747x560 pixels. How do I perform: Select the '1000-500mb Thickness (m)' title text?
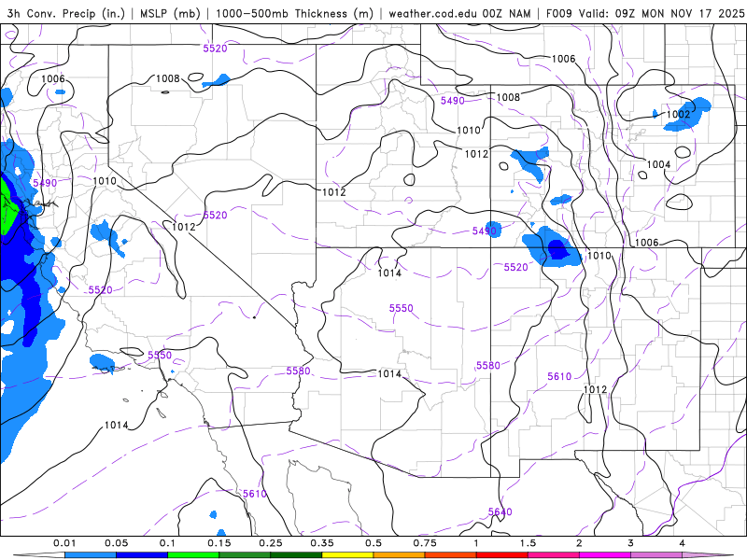click(x=294, y=13)
